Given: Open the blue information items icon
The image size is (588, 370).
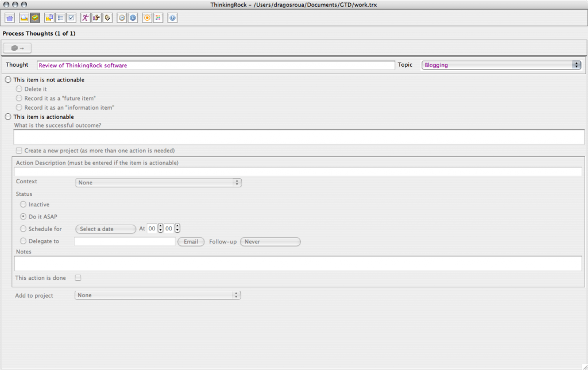Looking at the screenshot, I should pyautogui.click(x=133, y=18).
